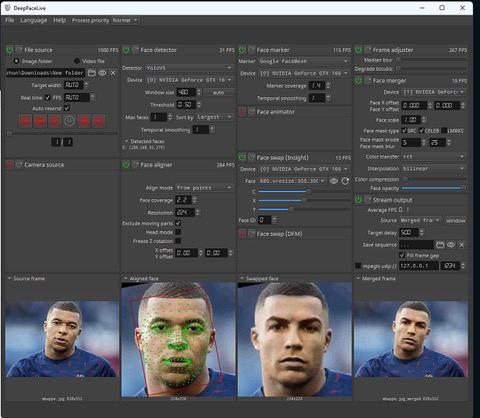Open the Sort by Largest dropdown
This screenshot has width=480, height=418.
pyautogui.click(x=214, y=117)
